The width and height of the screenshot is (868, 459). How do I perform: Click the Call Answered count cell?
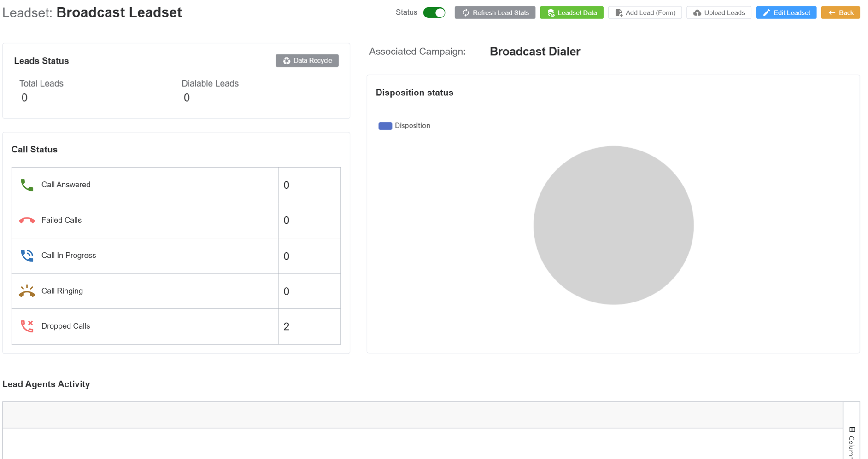(x=309, y=185)
